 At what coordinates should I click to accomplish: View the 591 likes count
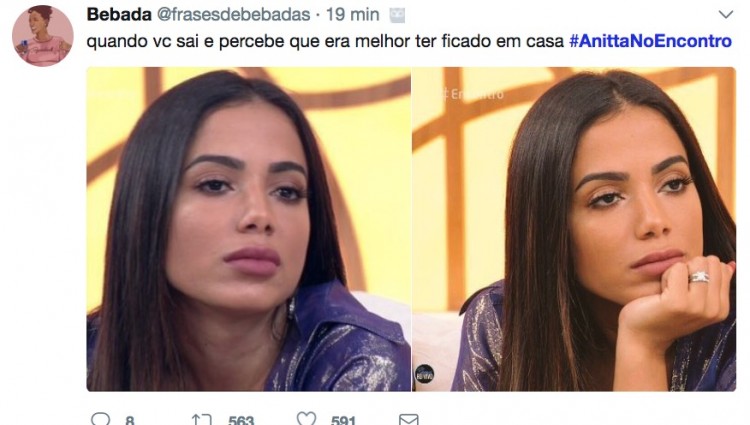343,420
